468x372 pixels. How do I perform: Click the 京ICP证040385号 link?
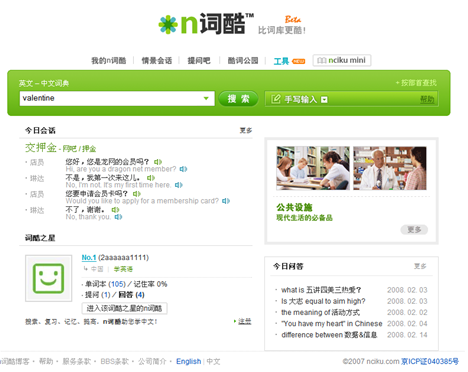[x=430, y=361]
